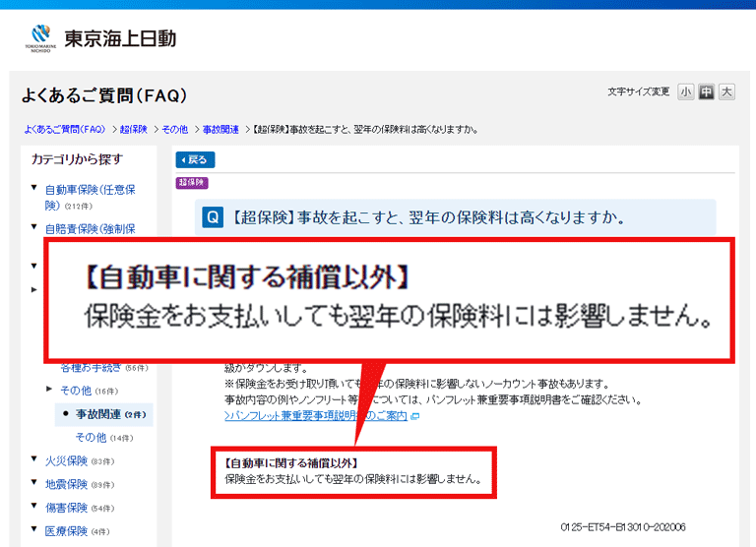Screen dimensions: 756x547
Task: Toggle arrow next to 医療保険
Action: click(x=33, y=528)
